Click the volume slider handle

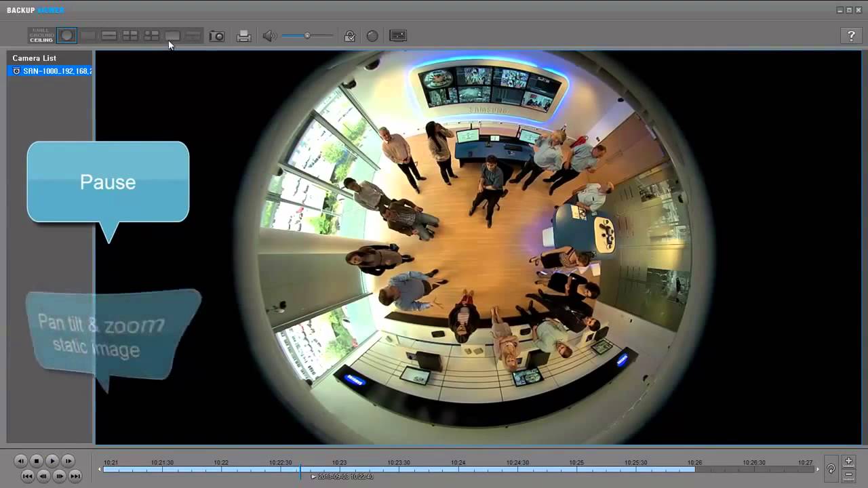coord(307,35)
